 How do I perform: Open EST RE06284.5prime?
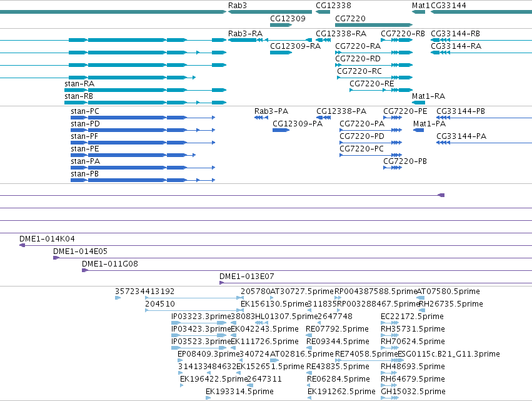338,379
